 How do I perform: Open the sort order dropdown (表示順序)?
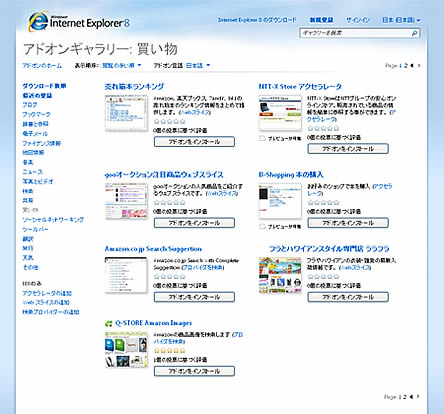point(121,66)
